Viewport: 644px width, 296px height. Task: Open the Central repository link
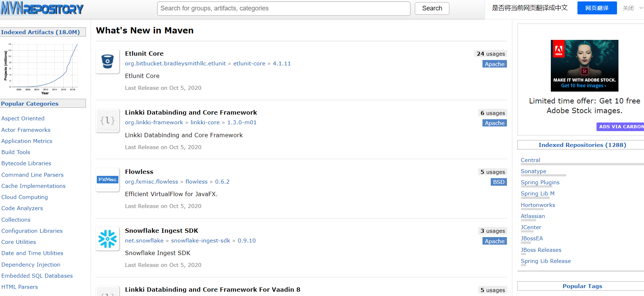click(530, 160)
